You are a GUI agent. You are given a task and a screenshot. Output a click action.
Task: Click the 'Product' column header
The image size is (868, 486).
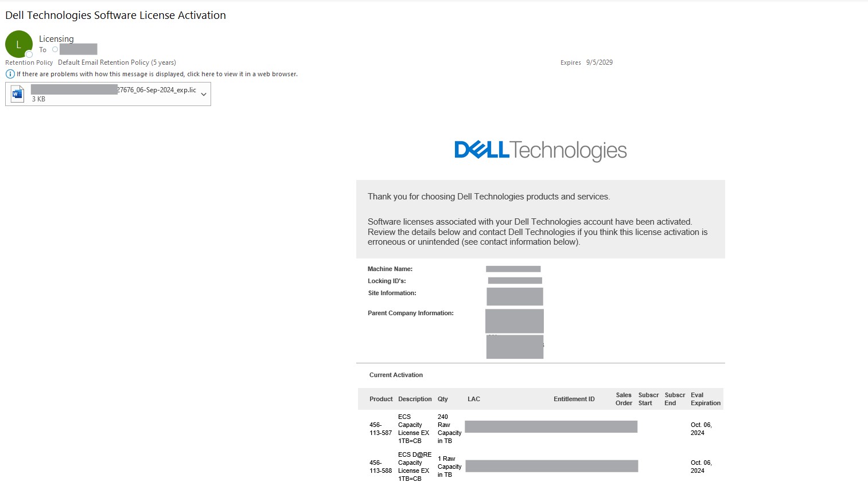pos(381,399)
